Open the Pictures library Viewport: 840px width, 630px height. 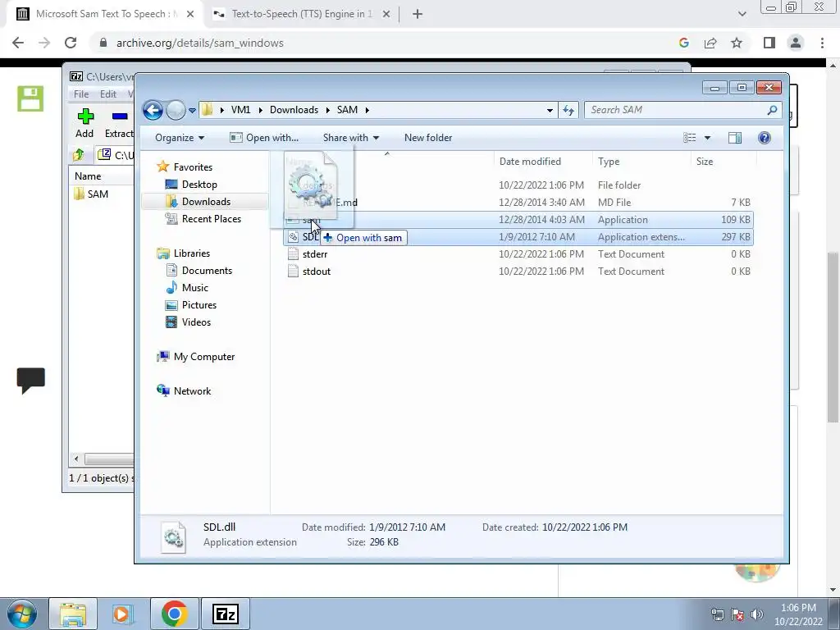point(191,305)
